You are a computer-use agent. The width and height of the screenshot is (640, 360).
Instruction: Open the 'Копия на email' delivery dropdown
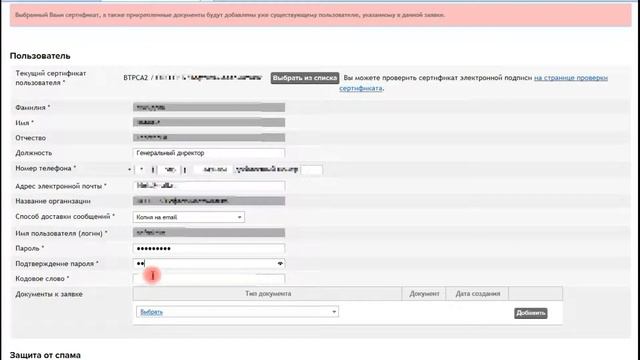(x=189, y=217)
